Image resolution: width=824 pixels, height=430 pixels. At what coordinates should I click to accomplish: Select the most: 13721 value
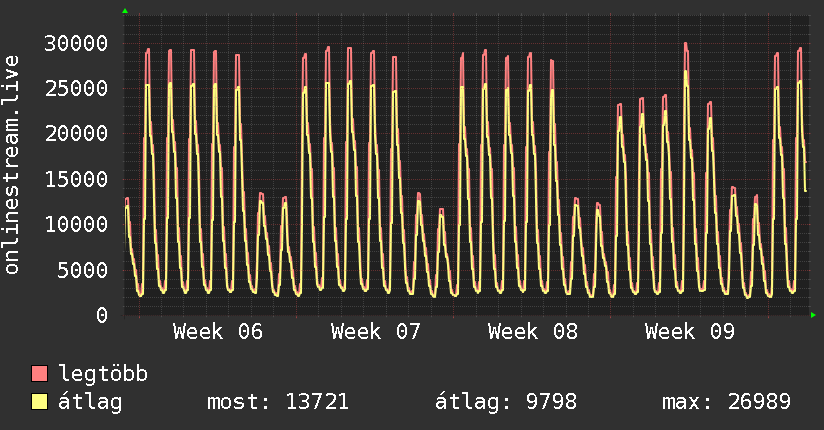click(278, 402)
